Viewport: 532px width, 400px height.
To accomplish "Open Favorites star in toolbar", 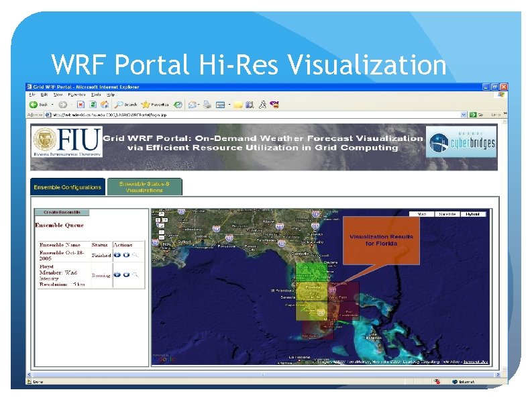I will click(x=155, y=105).
